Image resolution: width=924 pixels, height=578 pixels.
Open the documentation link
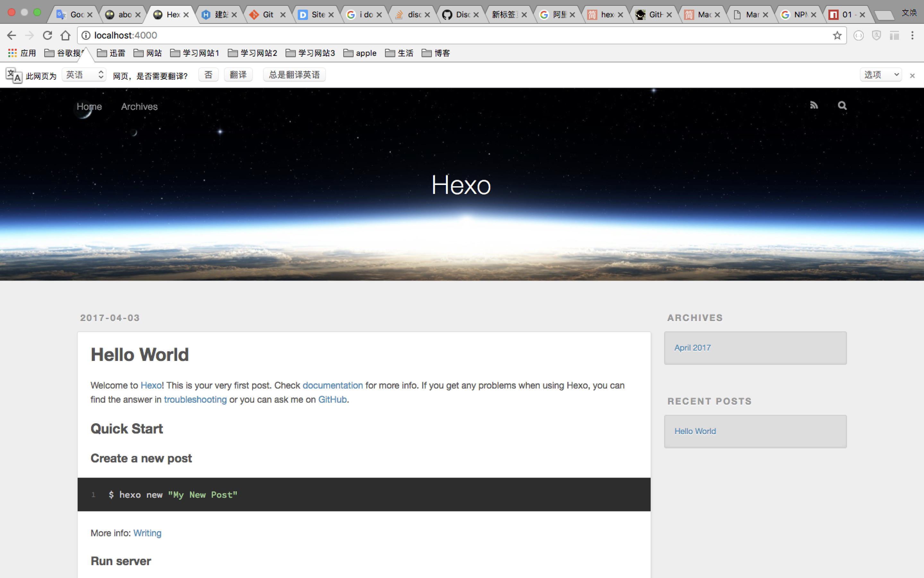pyautogui.click(x=333, y=385)
